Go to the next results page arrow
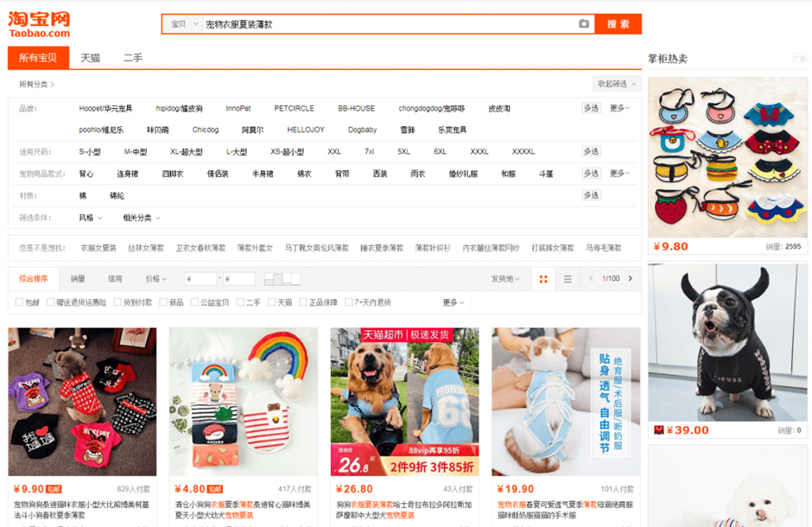The width and height of the screenshot is (812, 527). [x=631, y=278]
